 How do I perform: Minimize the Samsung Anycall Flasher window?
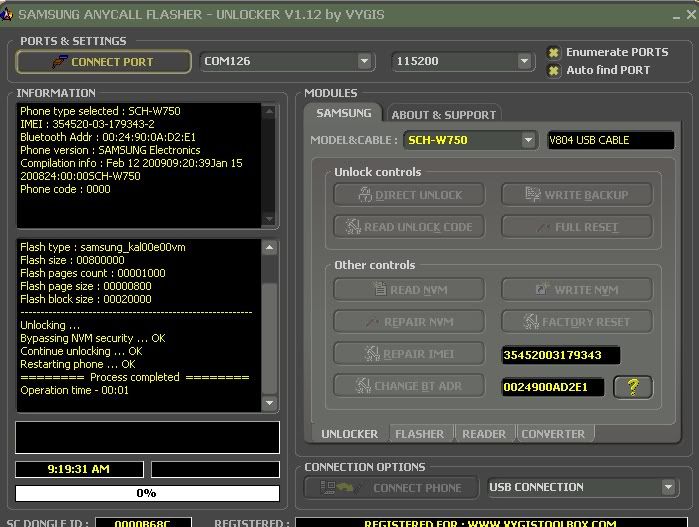[677, 16]
